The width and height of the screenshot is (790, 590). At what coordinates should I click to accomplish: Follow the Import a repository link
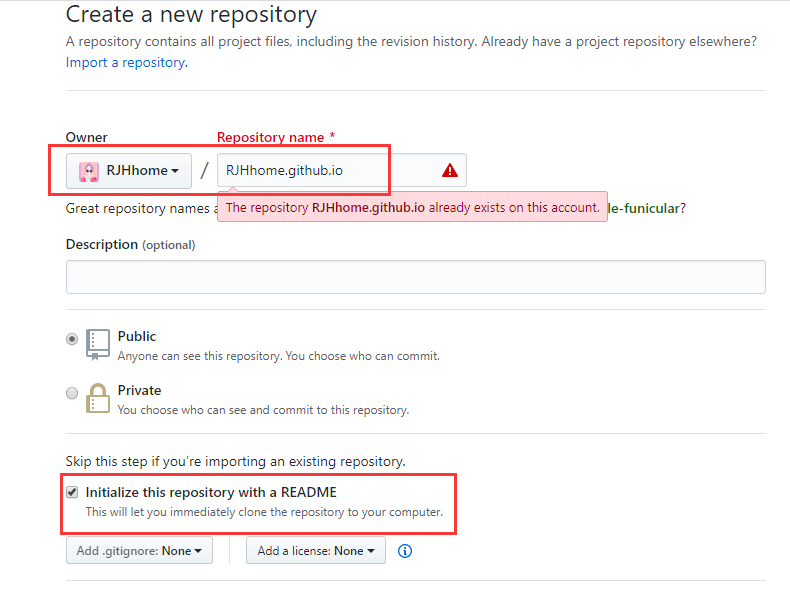pos(126,62)
